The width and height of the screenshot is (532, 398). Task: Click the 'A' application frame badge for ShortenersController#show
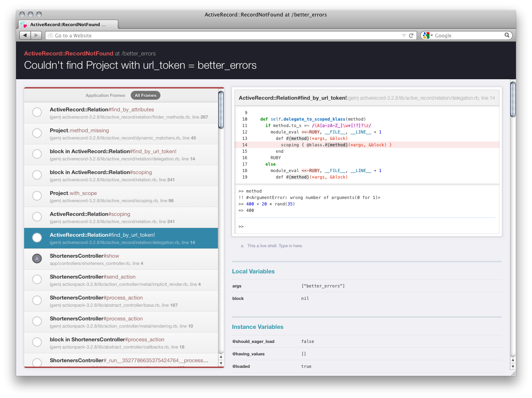pyautogui.click(x=37, y=258)
